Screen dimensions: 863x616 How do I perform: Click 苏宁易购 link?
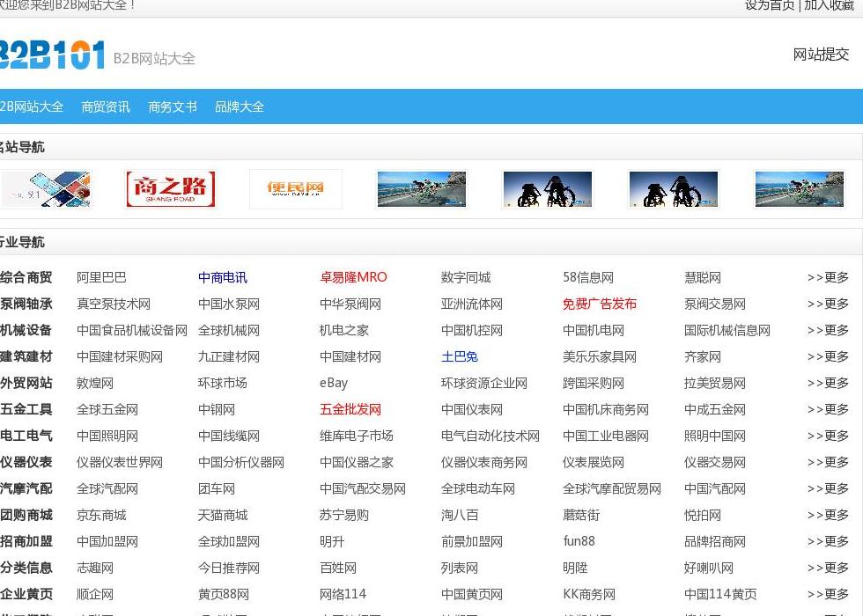click(344, 515)
